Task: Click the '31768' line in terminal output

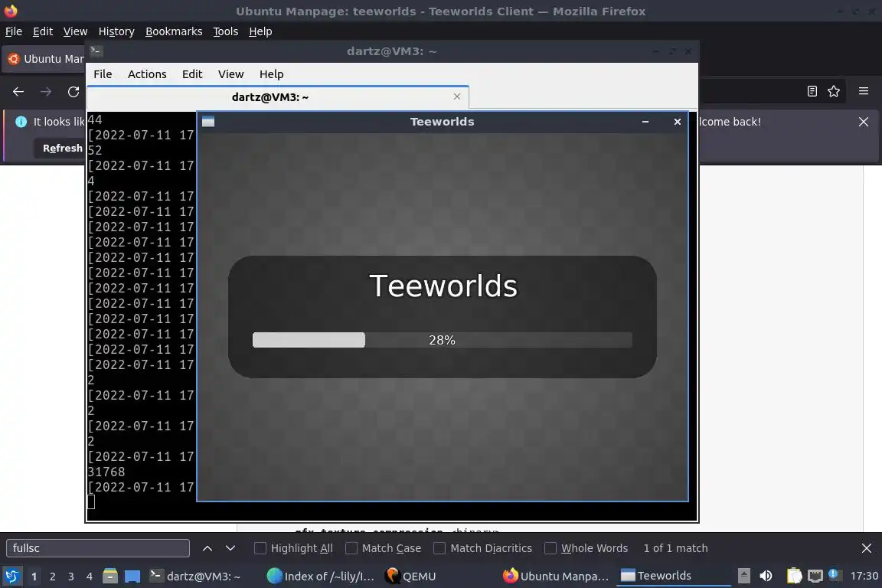Action: tap(106, 472)
